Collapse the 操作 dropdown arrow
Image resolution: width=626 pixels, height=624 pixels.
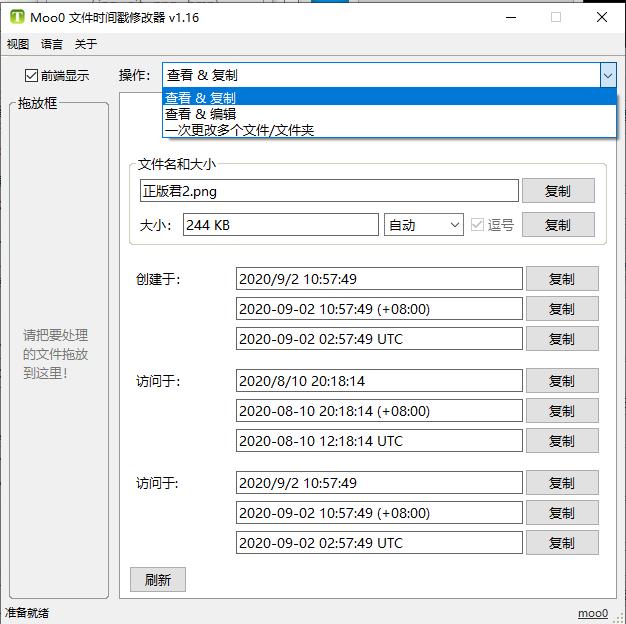click(608, 75)
